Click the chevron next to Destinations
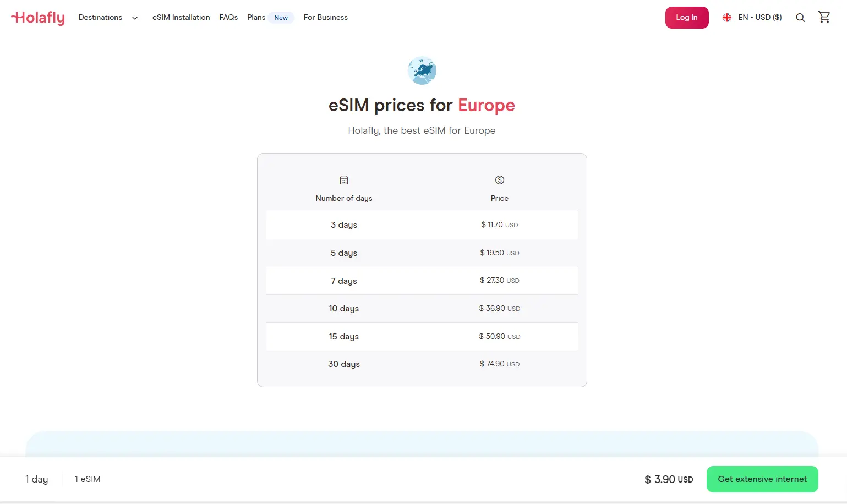Viewport: 847px width, 504px height. click(135, 18)
